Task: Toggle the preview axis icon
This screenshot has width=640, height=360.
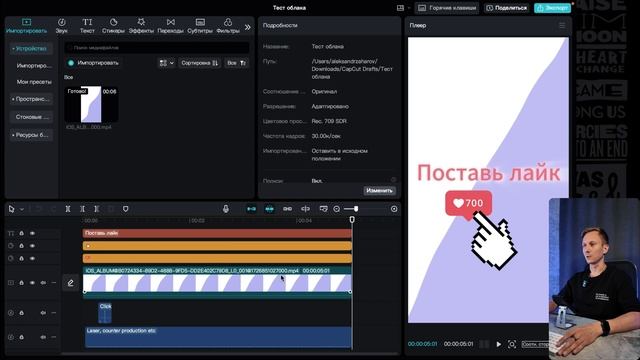Action: pos(305,209)
